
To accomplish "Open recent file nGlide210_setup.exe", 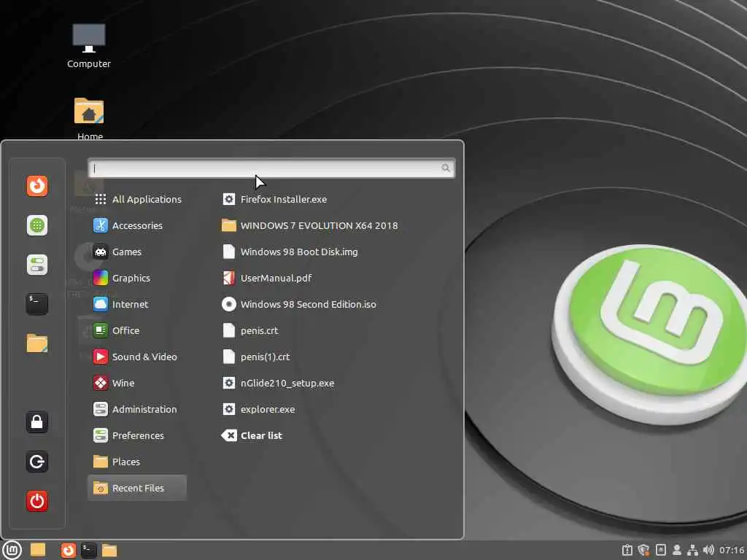I will coord(278,383).
